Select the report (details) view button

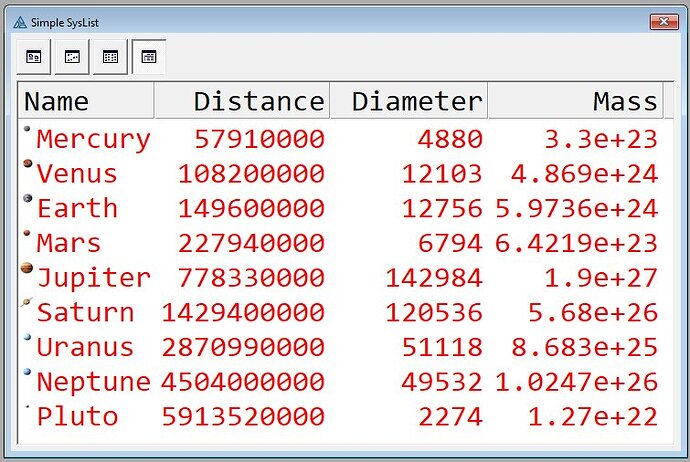pos(149,57)
